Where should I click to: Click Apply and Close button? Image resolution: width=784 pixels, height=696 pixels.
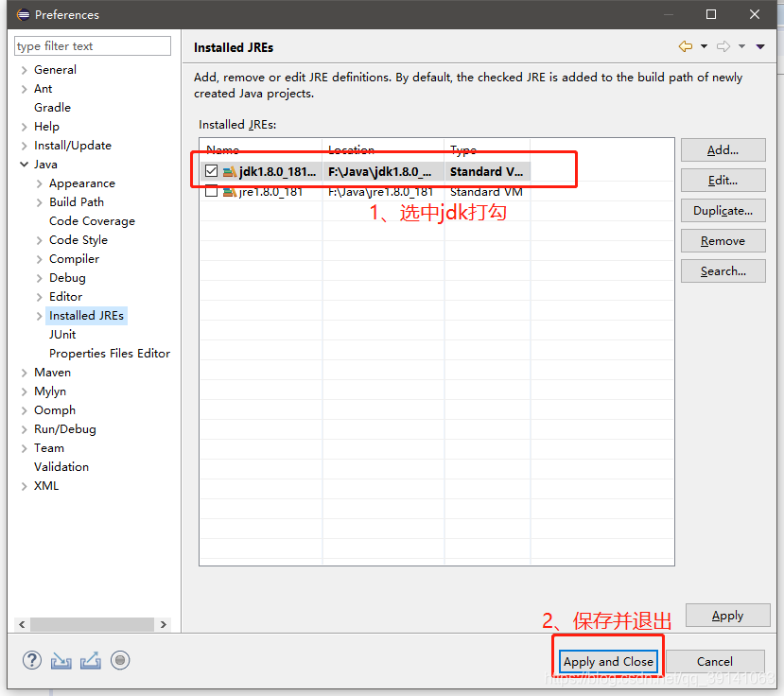point(608,662)
